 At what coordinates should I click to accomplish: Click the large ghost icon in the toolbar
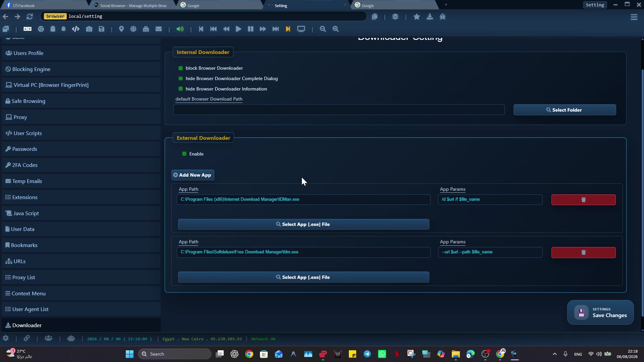(53, 29)
